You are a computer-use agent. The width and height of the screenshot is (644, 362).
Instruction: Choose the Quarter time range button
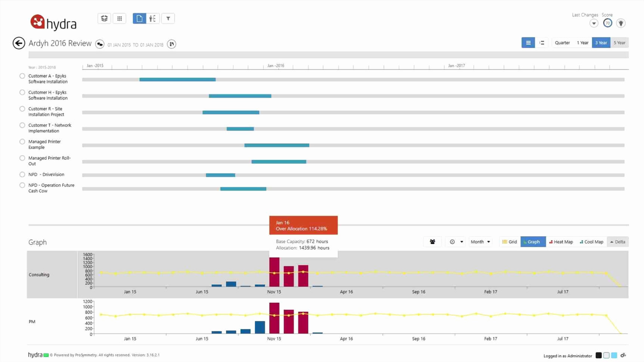pyautogui.click(x=562, y=43)
